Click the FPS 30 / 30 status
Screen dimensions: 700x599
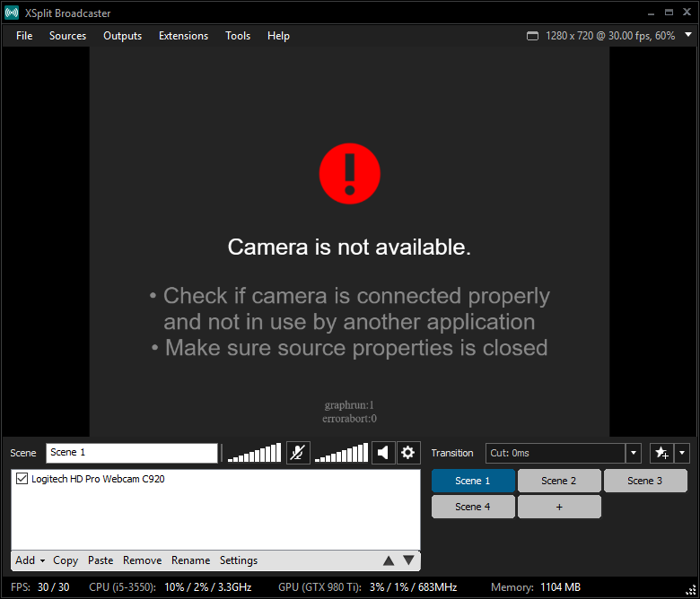(39, 587)
